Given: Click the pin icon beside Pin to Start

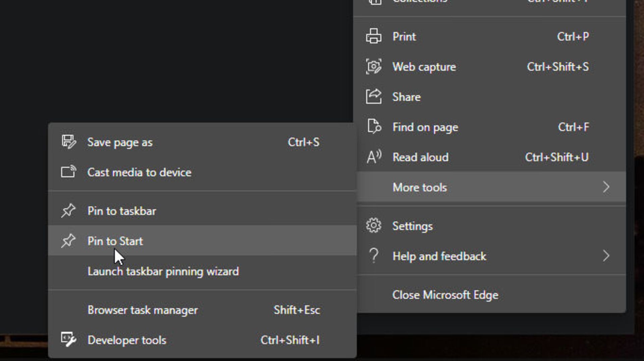Looking at the screenshot, I should 68,241.
